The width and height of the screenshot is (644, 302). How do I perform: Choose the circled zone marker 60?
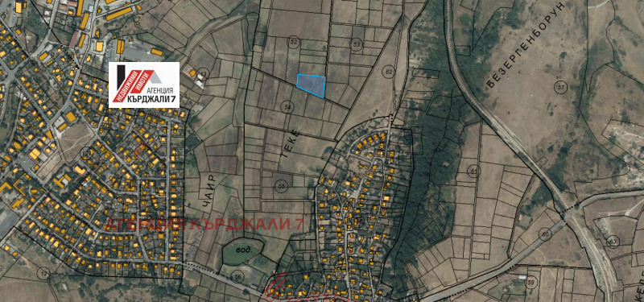click(x=545, y=234)
